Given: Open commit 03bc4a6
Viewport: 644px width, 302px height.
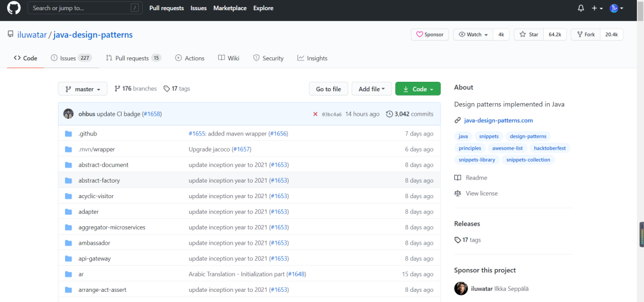Looking at the screenshot, I should tap(332, 114).
